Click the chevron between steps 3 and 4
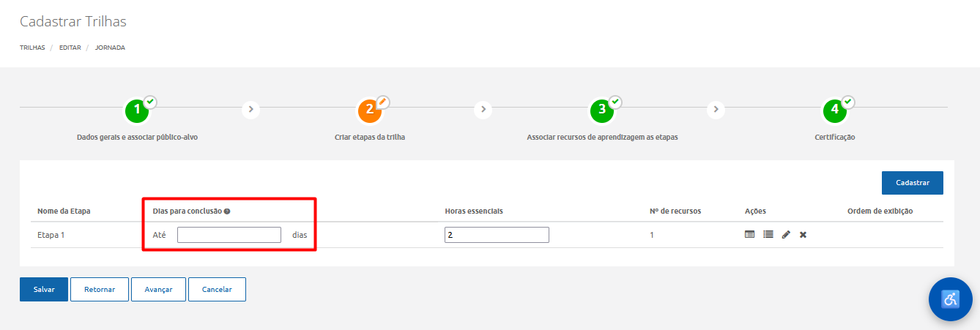980x330 pixels. [716, 109]
